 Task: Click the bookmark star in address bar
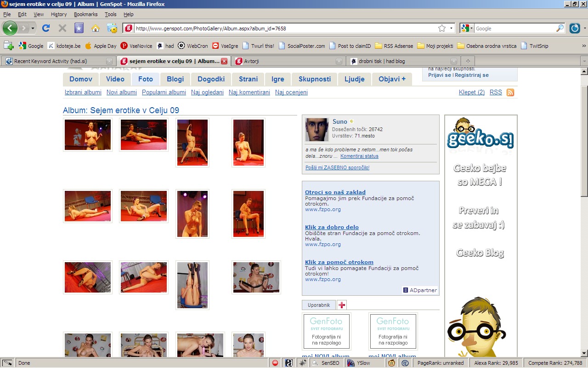442,28
